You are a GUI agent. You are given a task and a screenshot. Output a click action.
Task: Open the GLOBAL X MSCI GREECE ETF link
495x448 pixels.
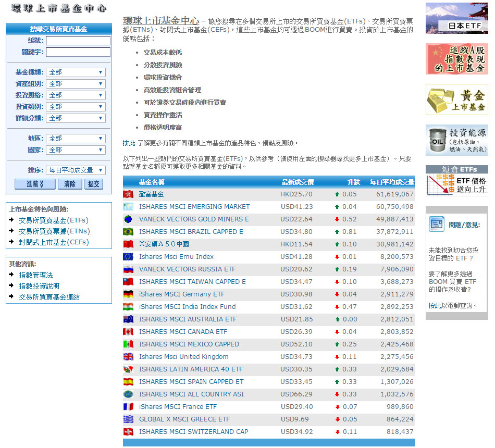[184, 419]
